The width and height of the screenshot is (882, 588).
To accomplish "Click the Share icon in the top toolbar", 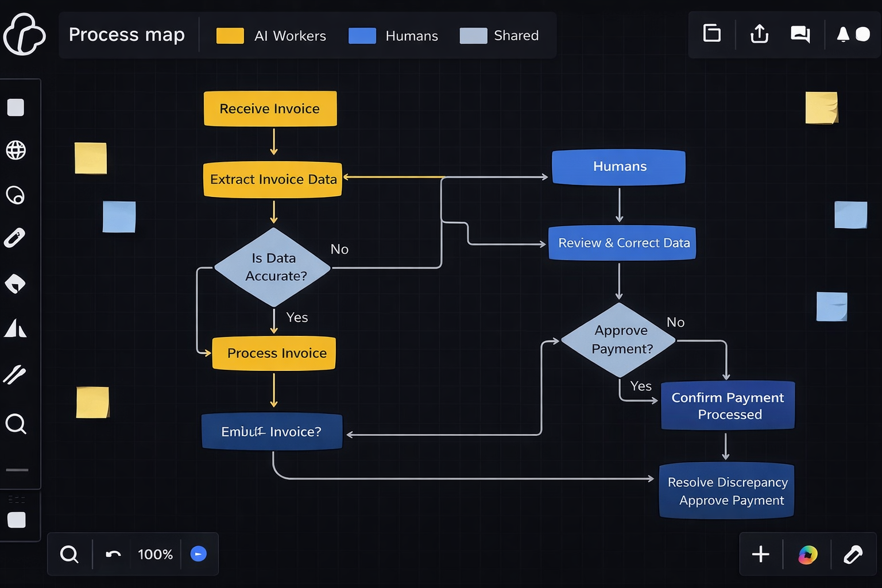I will [x=759, y=34].
